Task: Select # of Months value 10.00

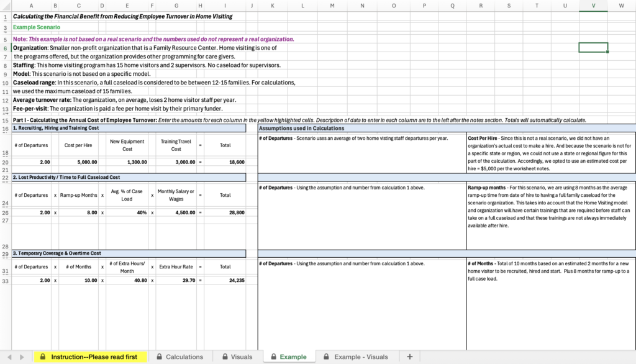Action: pos(79,280)
